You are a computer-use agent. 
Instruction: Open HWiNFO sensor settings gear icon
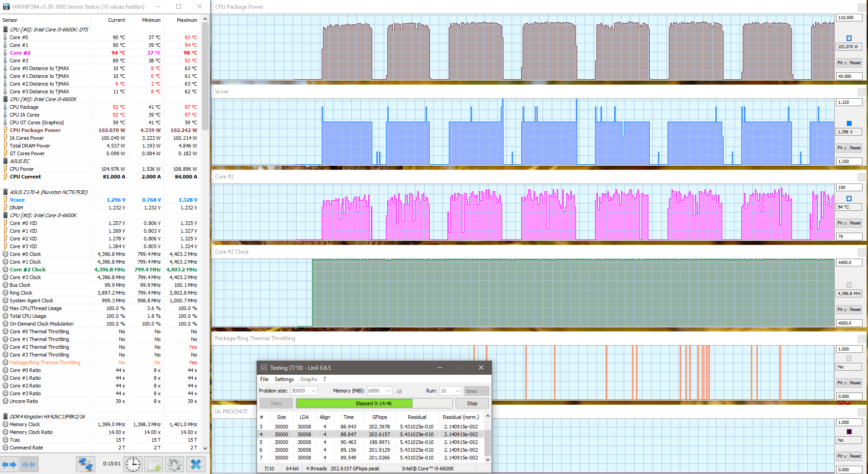[174, 464]
